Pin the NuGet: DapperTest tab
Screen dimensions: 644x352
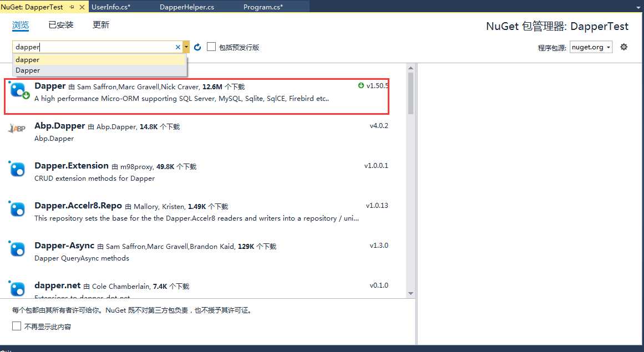[x=72, y=7]
